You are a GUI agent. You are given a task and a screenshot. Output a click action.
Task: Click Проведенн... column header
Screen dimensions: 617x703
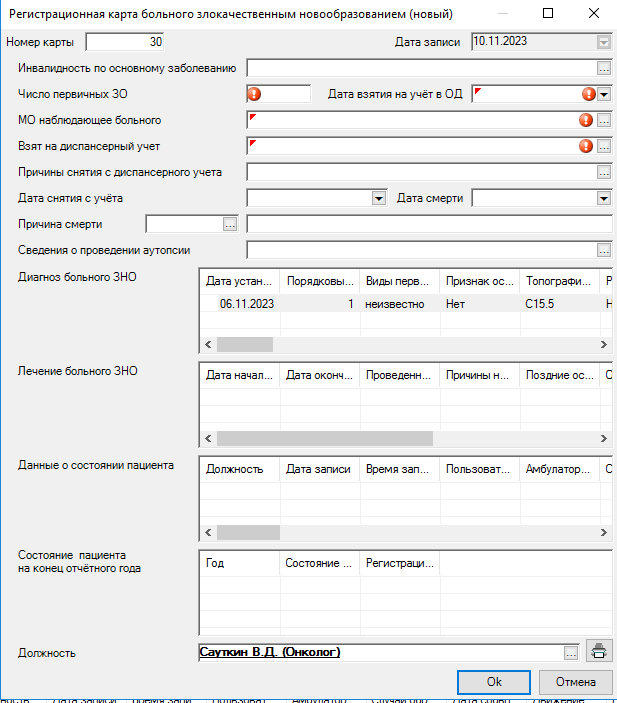[400, 375]
